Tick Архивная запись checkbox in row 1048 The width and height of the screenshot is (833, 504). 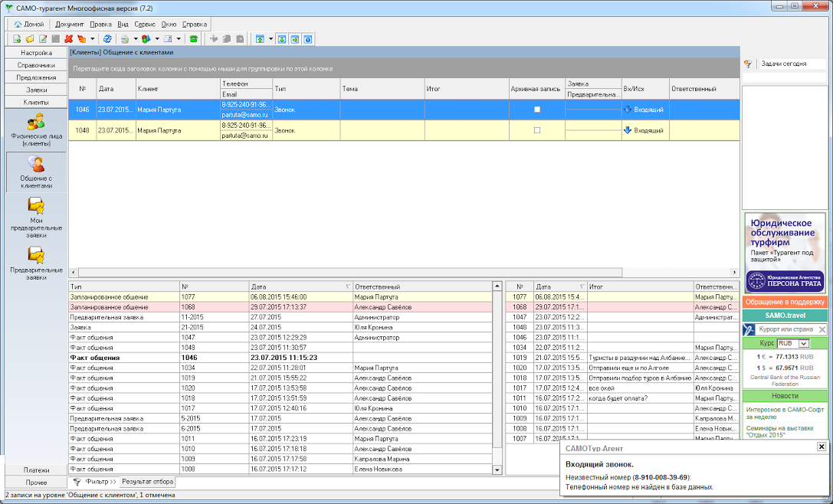537,130
